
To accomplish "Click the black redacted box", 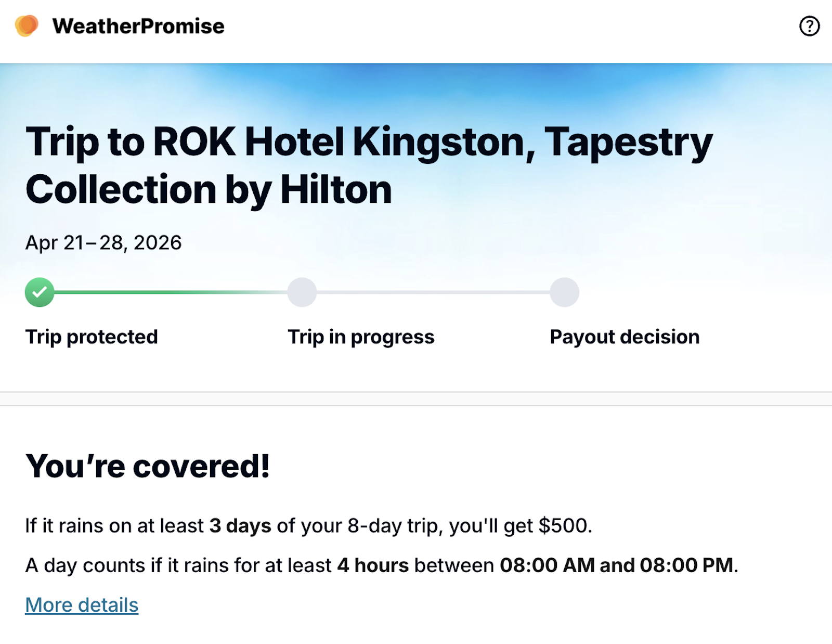I will coord(742,474).
